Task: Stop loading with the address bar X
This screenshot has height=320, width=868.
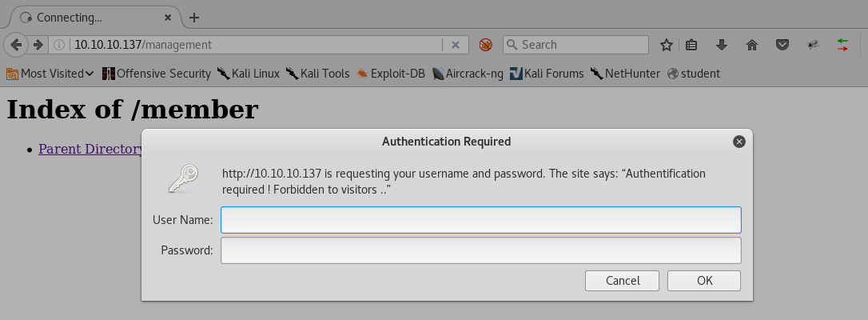Action: coord(455,46)
